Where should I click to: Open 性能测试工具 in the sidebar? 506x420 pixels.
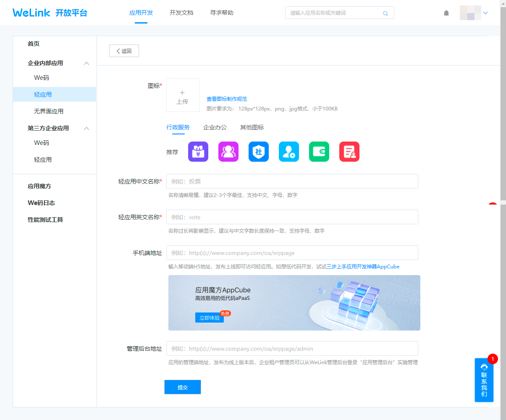45,220
